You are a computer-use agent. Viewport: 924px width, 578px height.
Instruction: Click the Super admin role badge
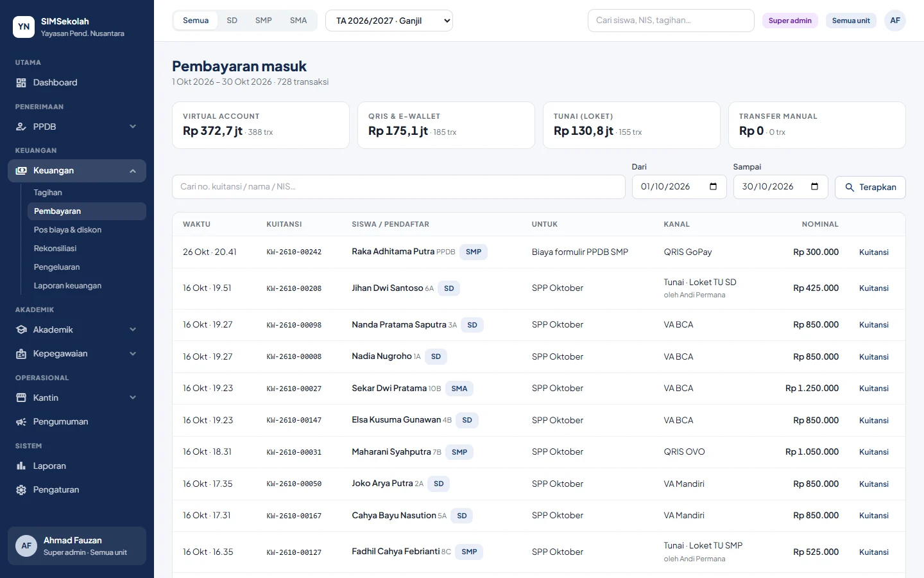click(x=790, y=21)
